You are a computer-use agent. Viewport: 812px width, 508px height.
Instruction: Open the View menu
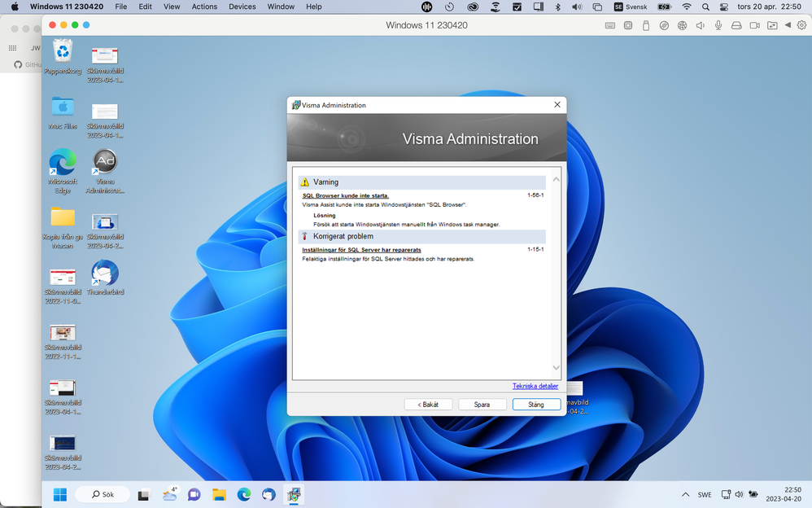[x=172, y=7]
